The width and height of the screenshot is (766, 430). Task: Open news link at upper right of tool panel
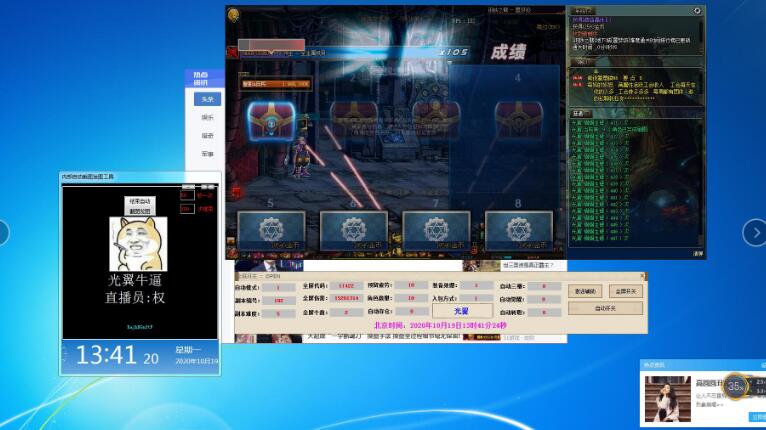[528, 265]
